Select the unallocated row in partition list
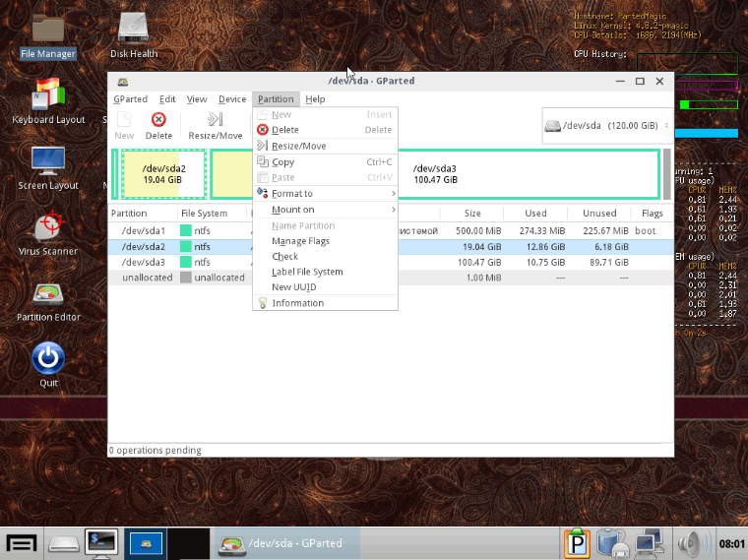 coord(391,278)
